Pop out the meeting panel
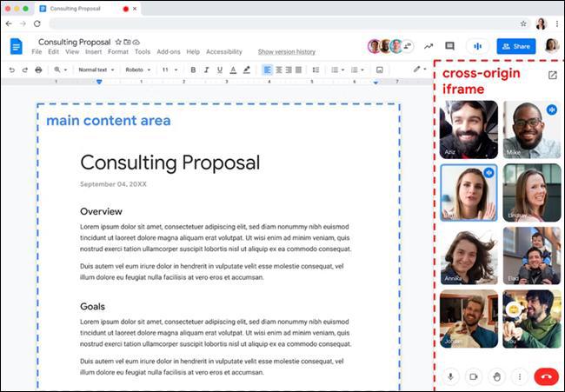This screenshot has height=392, width=565. tap(552, 76)
